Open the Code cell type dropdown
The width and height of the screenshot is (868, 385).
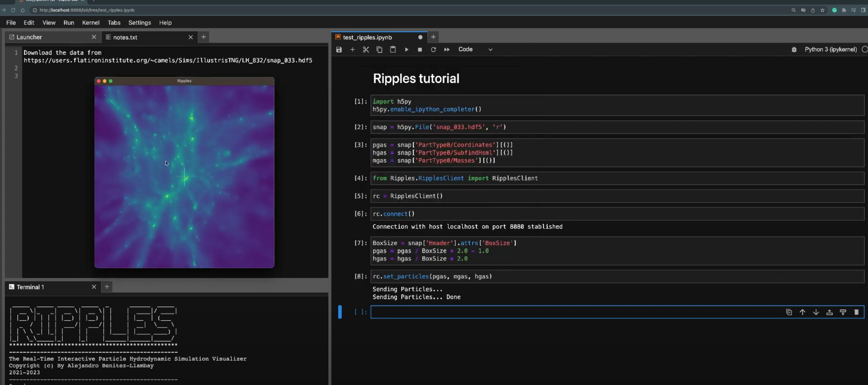pos(475,50)
